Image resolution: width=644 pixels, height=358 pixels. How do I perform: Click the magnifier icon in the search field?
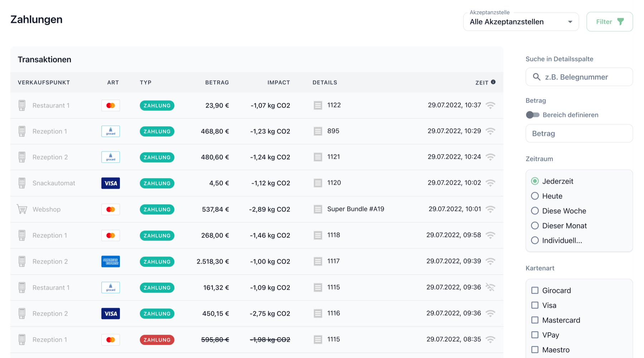(x=537, y=77)
